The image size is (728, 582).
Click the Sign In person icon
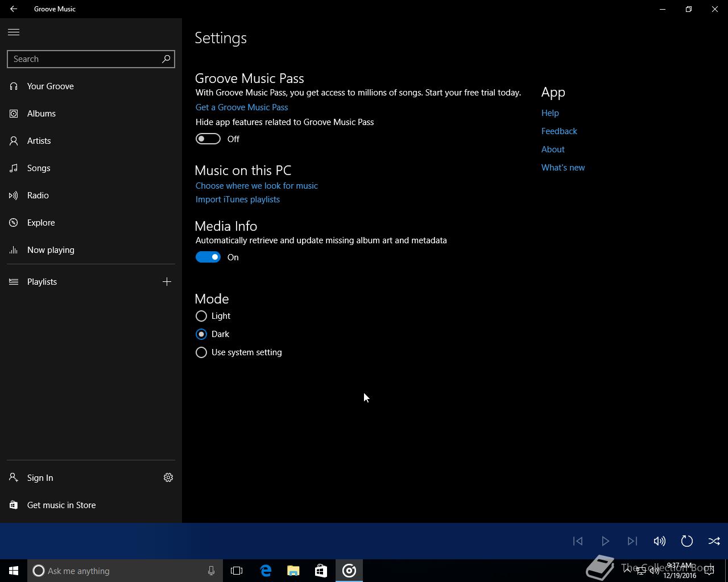pos(14,478)
